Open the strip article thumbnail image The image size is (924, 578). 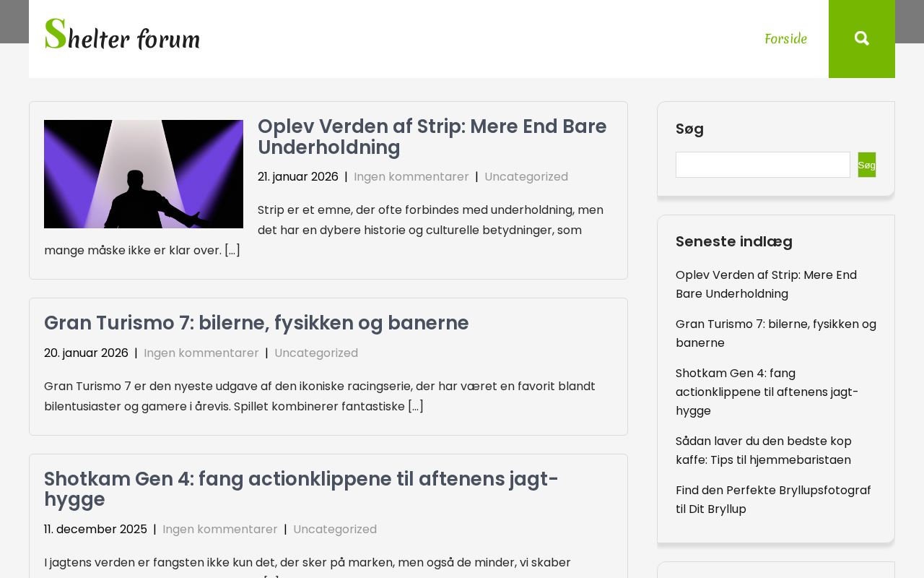pyautogui.click(x=144, y=174)
